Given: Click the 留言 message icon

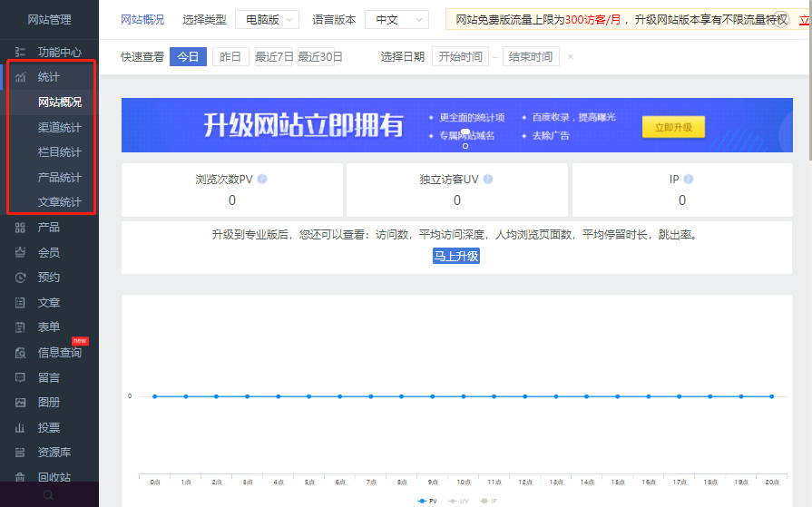Looking at the screenshot, I should [x=20, y=377].
